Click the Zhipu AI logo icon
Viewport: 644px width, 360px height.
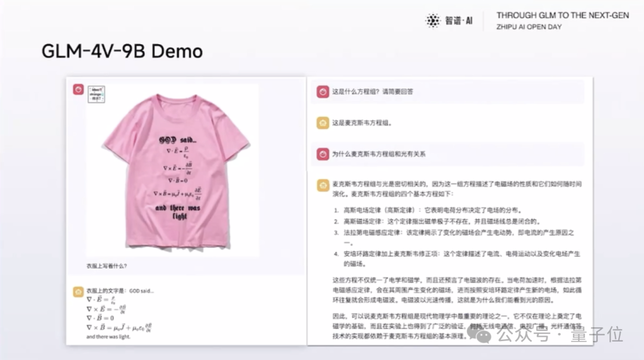pyautogui.click(x=432, y=21)
